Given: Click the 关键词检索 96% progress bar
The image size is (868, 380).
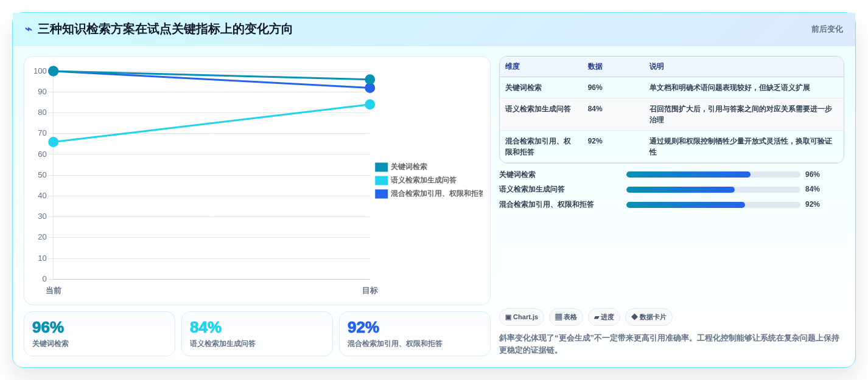Looking at the screenshot, I should click(x=713, y=174).
